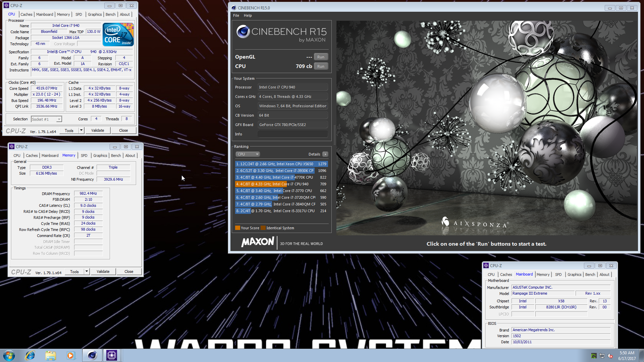This screenshot has width=644, height=362.
Task: Open Windows Media Player taskbar icon
Action: [71, 355]
